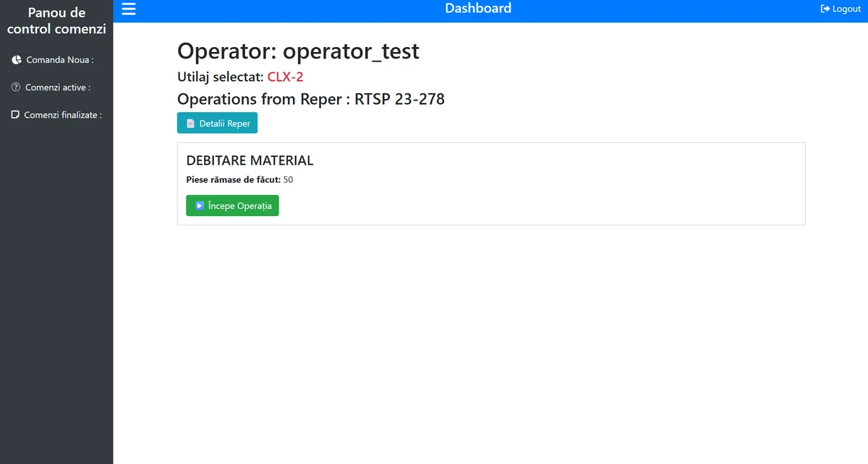Click the Logout link text
Screen dimensions: 868x464
846,9
